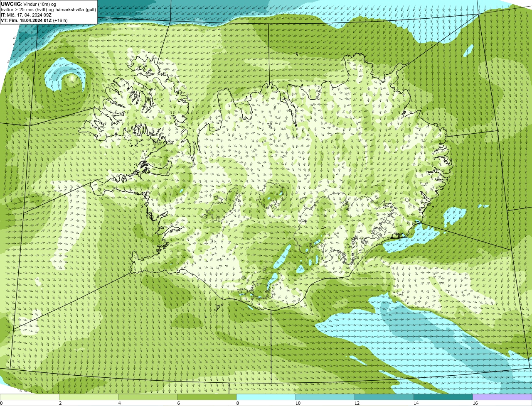Click the legend scale value 4
Image resolution: width=532 pixels, height=406 pixels.
119,403
